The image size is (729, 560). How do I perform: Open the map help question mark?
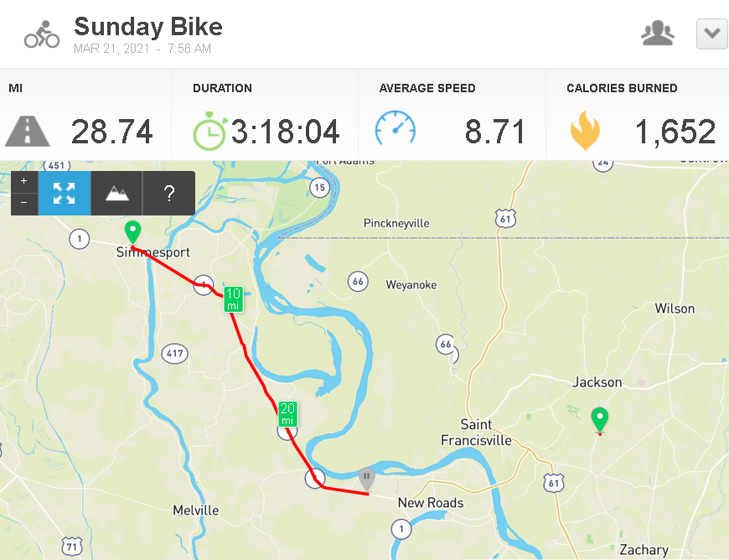[x=169, y=193]
